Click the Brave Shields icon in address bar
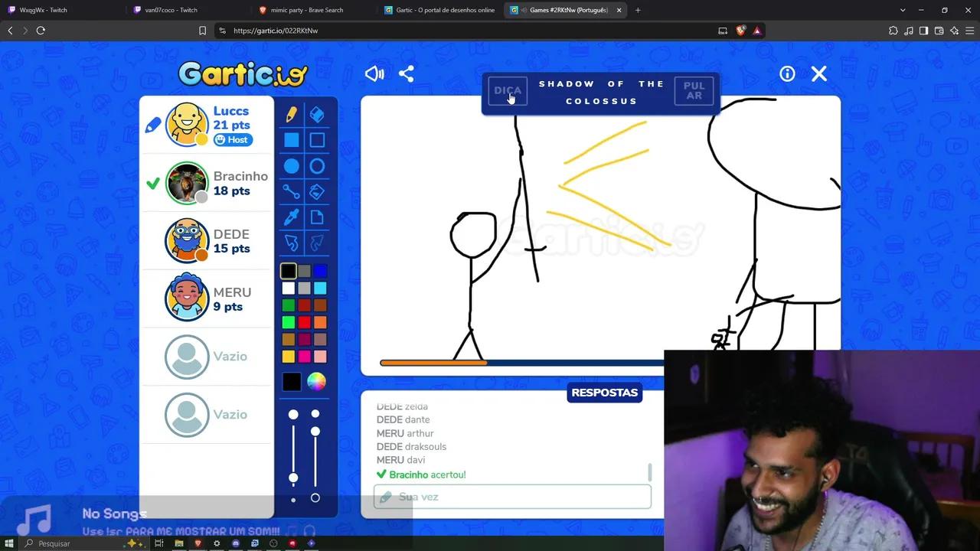This screenshot has height=551, width=980. pos(740,31)
